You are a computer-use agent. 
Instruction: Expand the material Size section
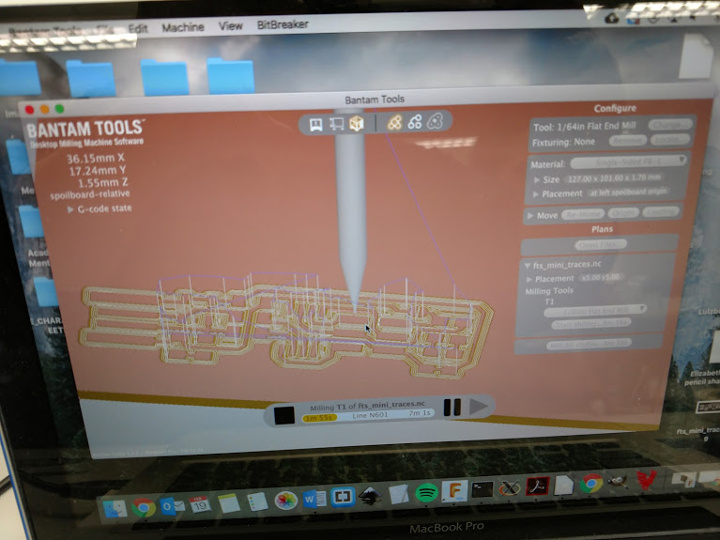point(537,180)
